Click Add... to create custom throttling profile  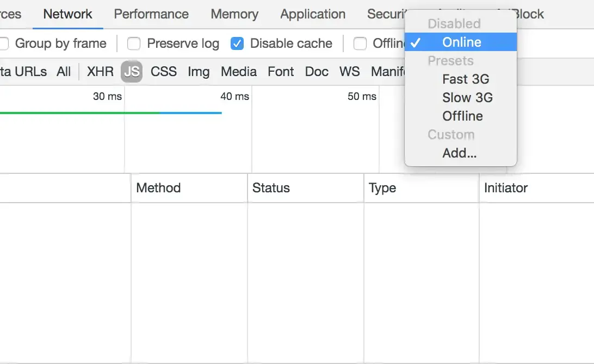[x=459, y=153]
